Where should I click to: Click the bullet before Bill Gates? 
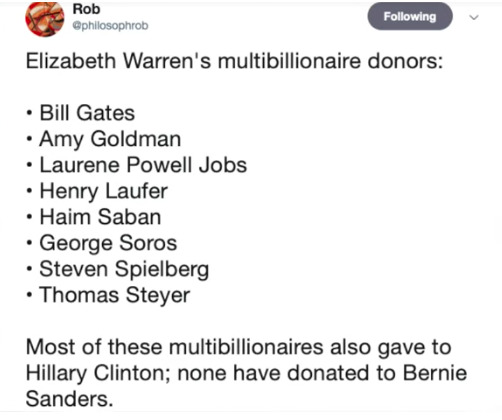[x=30, y=113]
